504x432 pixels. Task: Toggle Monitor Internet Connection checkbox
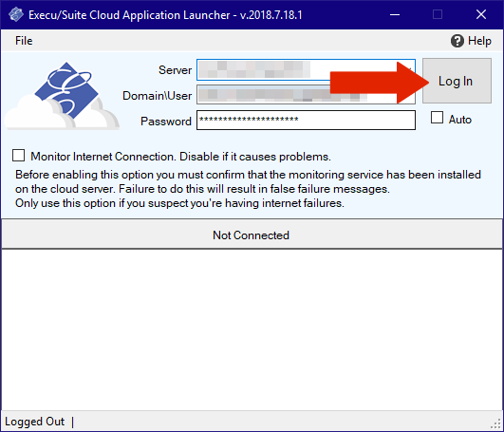pyautogui.click(x=18, y=155)
